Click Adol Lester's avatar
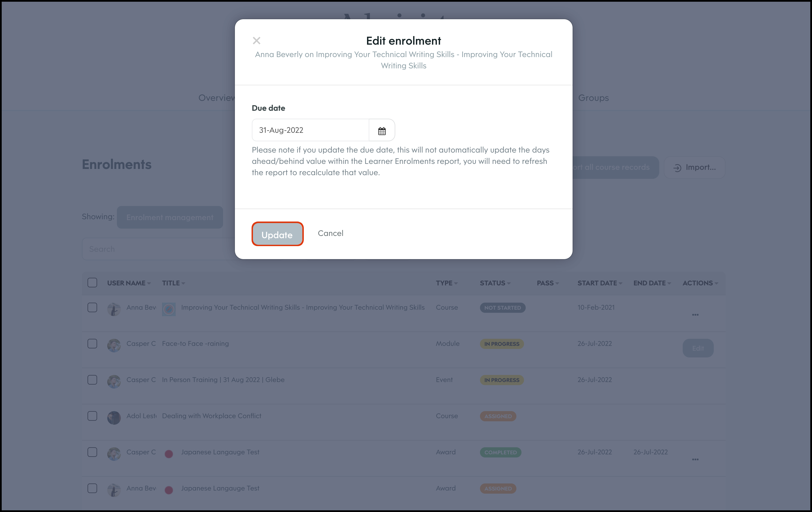 (x=114, y=418)
